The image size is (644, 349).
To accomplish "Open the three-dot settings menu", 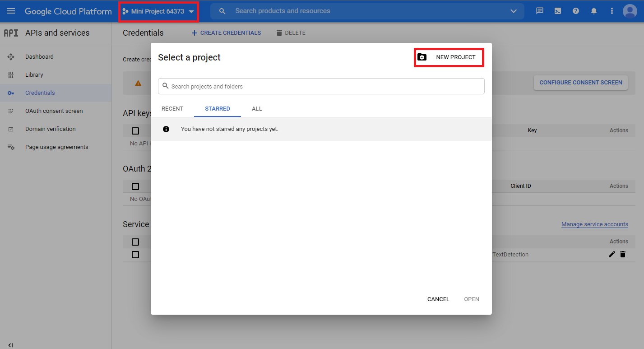I will coord(612,11).
